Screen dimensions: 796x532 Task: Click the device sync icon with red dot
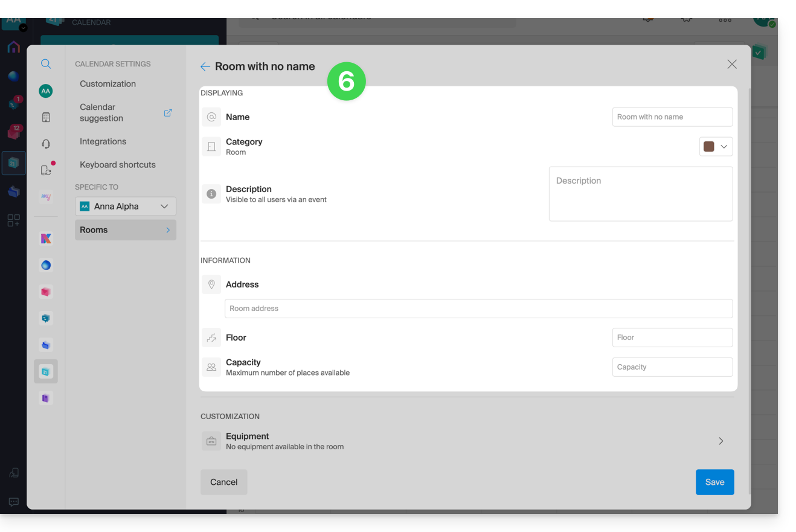click(x=47, y=170)
